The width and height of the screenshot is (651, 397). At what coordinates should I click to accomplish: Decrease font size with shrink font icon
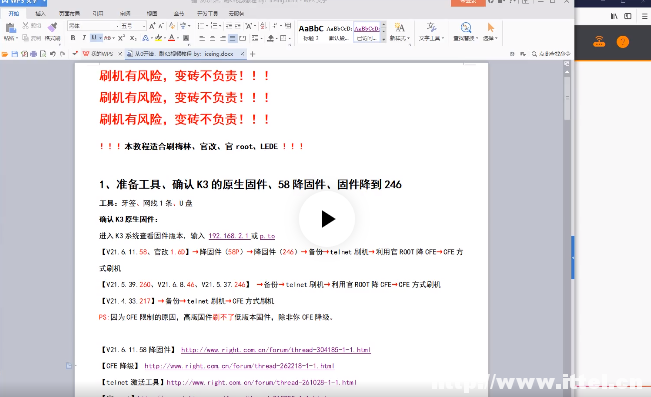161,26
